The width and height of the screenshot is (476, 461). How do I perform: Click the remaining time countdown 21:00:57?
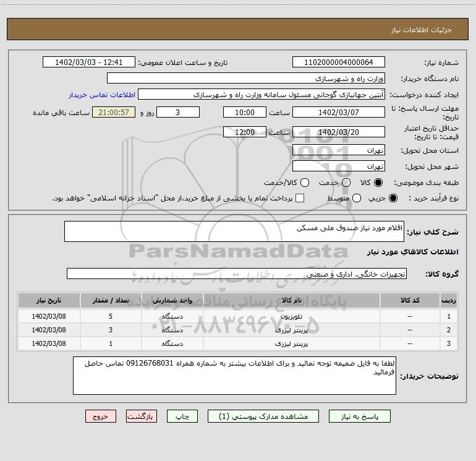coord(114,113)
